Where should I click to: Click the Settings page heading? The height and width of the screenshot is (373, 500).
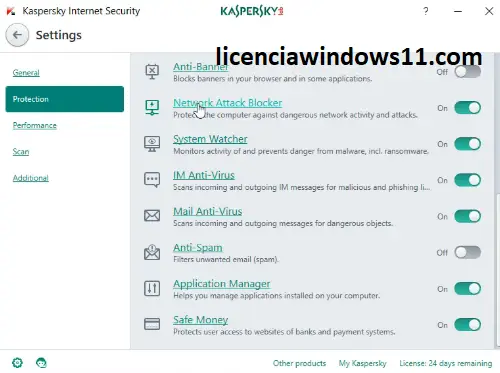point(59,35)
